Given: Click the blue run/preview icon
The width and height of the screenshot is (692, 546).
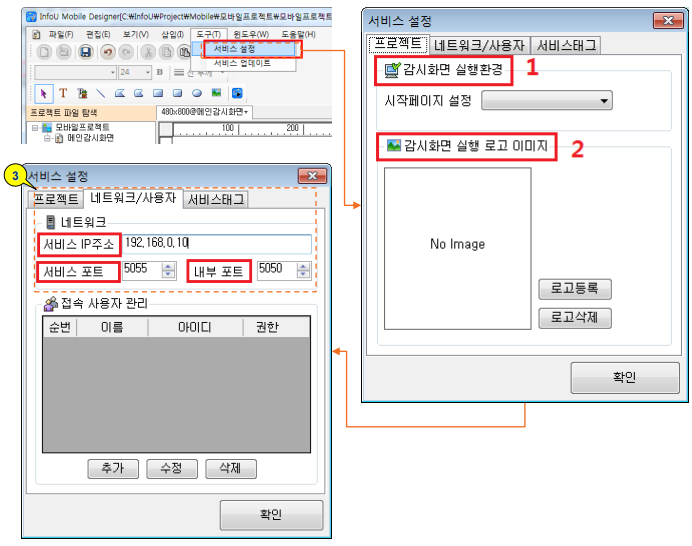Looking at the screenshot, I should coord(237,93).
